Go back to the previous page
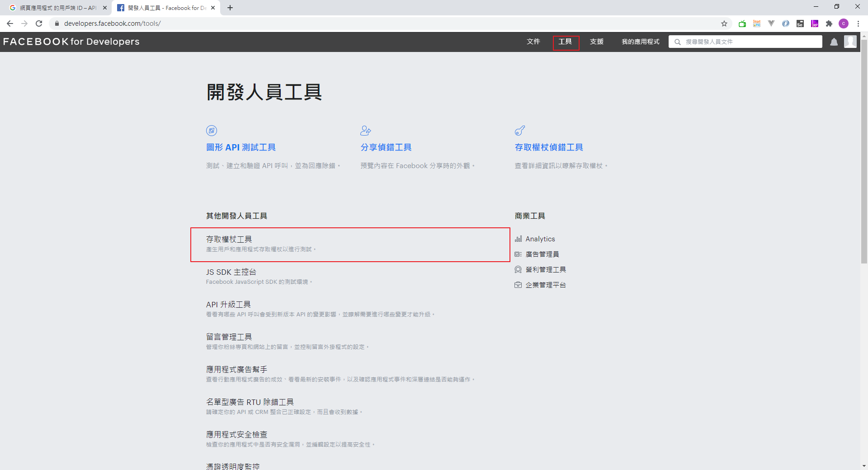The height and width of the screenshot is (470, 868). tap(10, 23)
